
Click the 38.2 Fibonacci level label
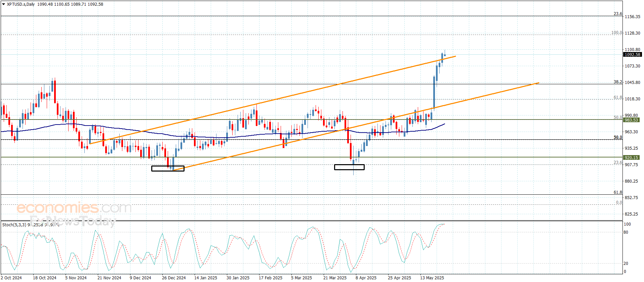click(618, 82)
